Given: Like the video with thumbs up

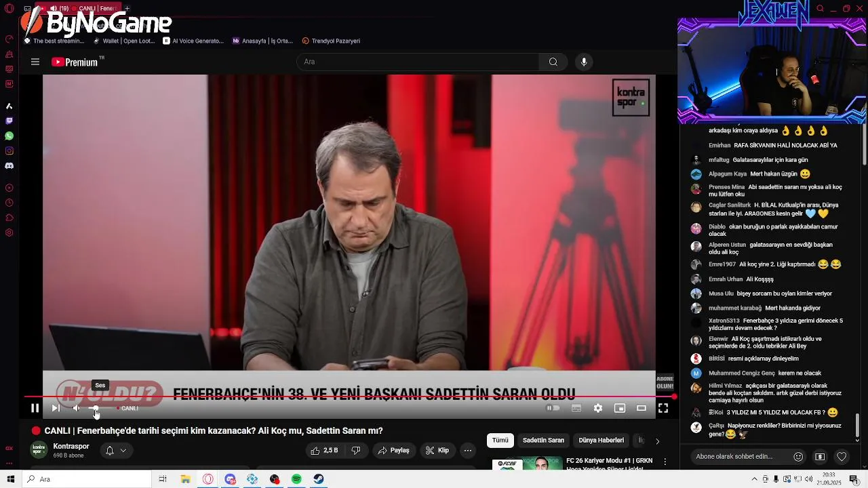Looking at the screenshot, I should pos(325,450).
